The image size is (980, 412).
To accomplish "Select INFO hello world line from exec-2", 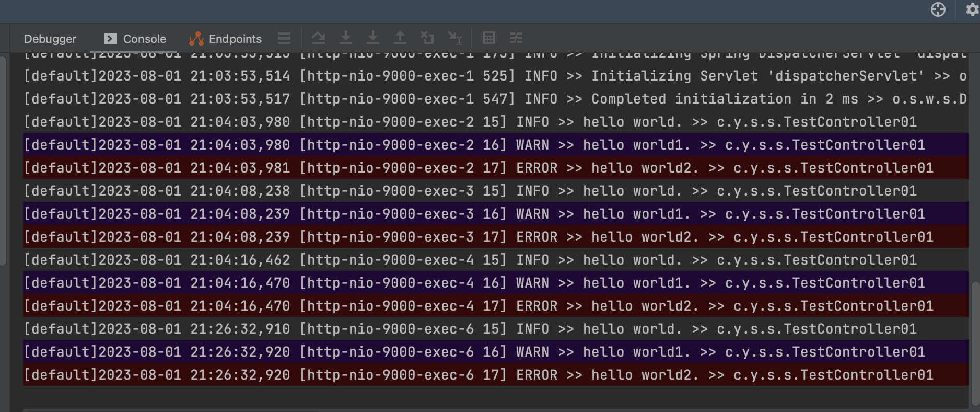I will coord(495,122).
